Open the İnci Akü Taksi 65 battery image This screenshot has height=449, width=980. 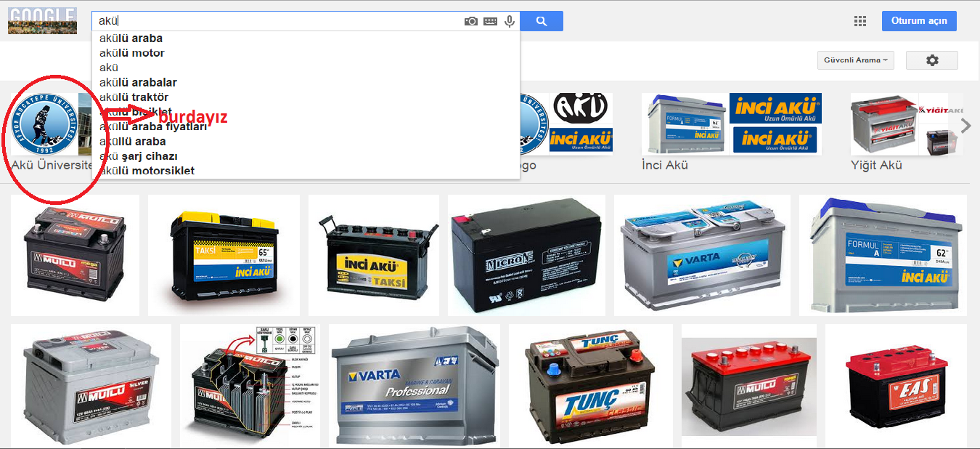click(x=224, y=255)
